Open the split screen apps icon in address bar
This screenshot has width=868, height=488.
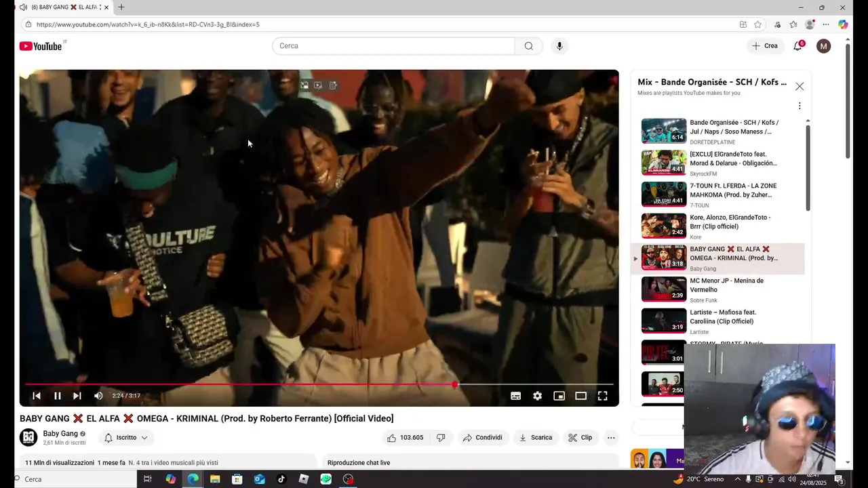point(743,24)
